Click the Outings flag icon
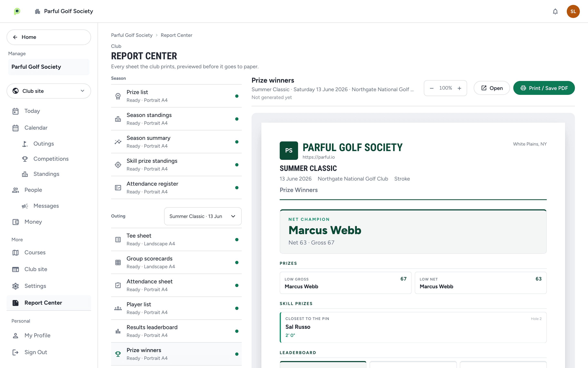588x368 pixels. 25,144
